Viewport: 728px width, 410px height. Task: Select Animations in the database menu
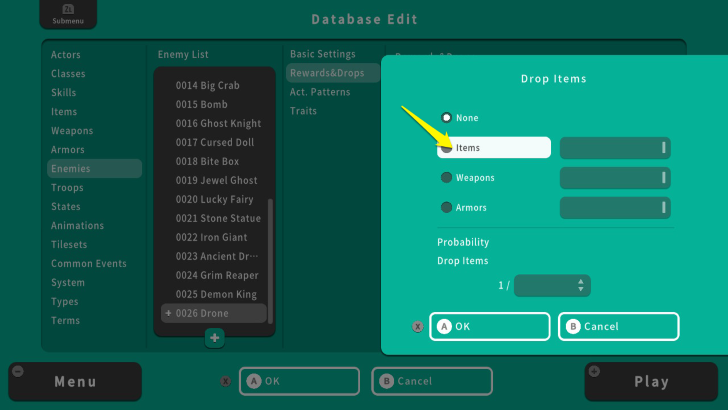(x=78, y=226)
